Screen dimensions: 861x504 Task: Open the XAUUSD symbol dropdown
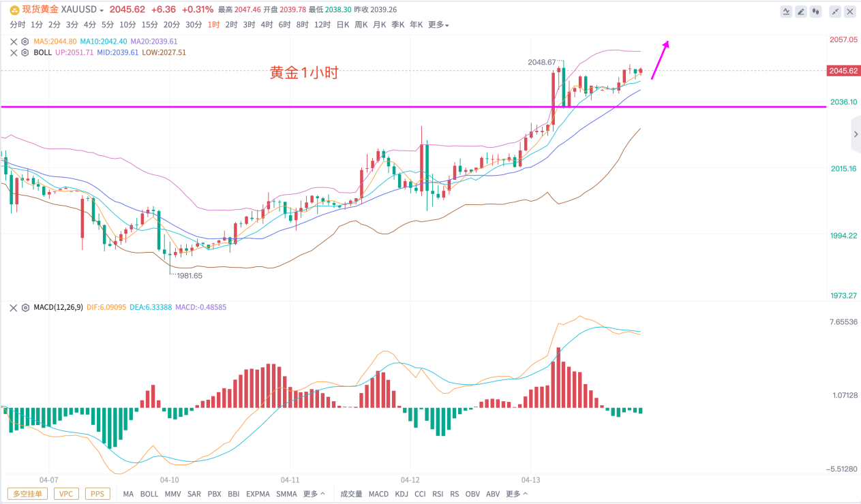point(101,10)
